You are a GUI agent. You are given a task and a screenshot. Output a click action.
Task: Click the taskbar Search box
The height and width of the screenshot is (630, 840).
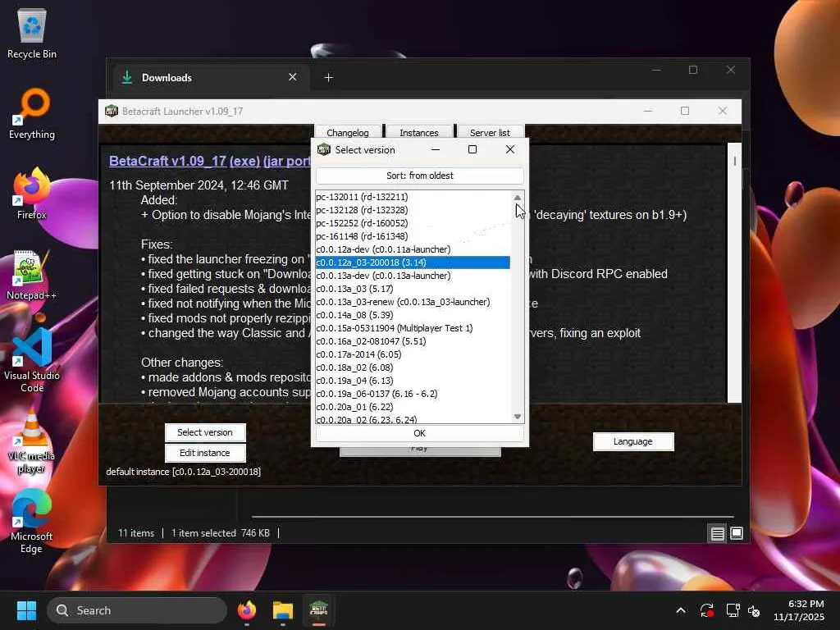[x=137, y=610]
